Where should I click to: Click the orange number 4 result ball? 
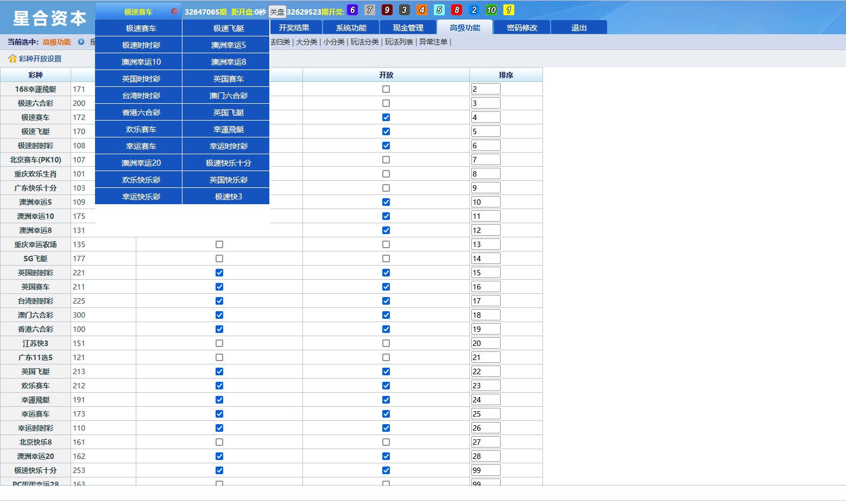[x=422, y=10]
